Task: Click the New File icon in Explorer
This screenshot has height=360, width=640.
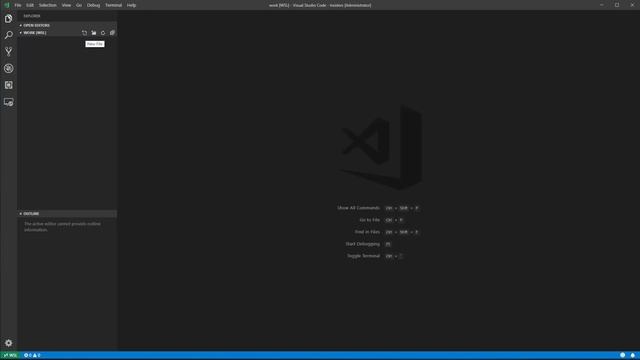Action: pyautogui.click(x=84, y=33)
